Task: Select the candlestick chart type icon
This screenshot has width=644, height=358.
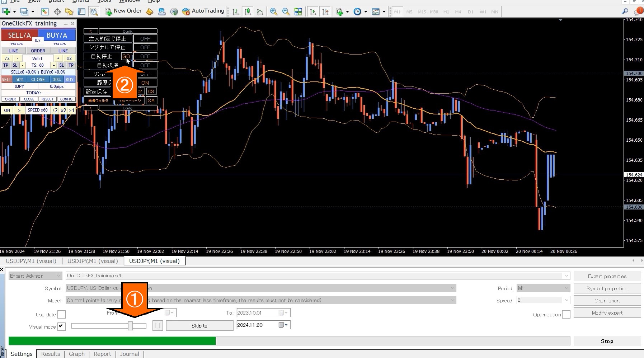Action: coord(248,11)
